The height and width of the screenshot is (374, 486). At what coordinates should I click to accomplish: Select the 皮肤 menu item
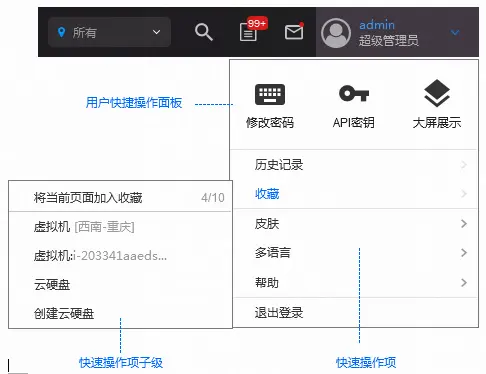point(356,224)
